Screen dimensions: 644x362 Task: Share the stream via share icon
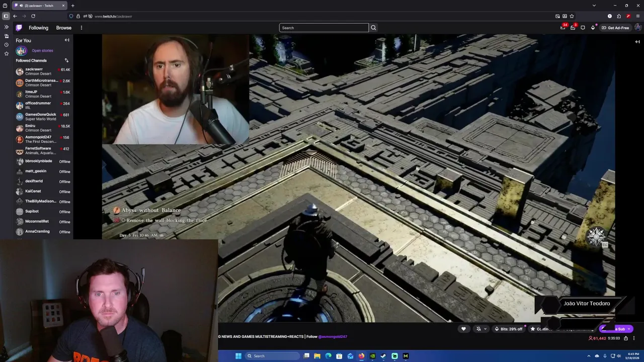[x=625, y=338]
